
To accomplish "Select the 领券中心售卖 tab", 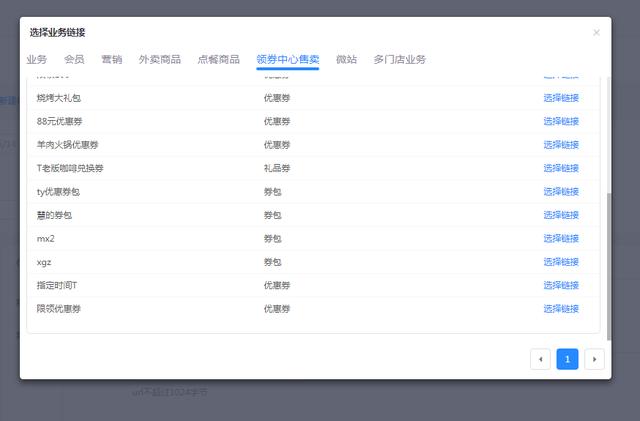I will click(x=288, y=60).
